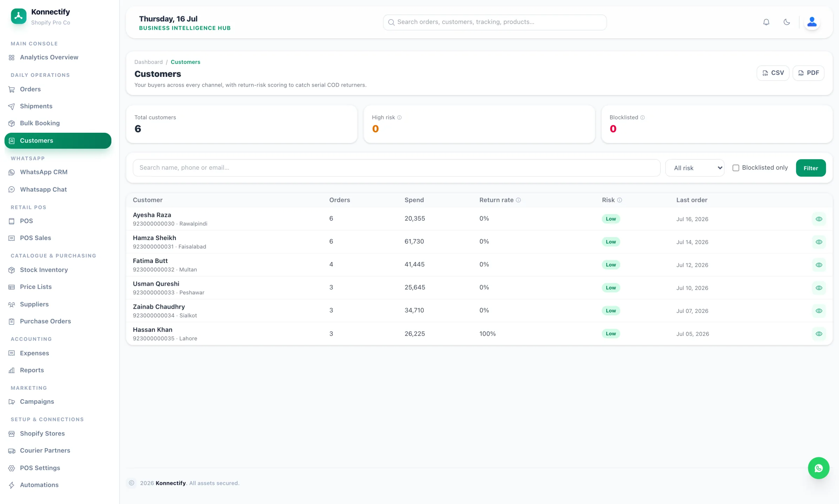
Task: View Hamza Sheikh details eye icon
Action: click(x=819, y=242)
